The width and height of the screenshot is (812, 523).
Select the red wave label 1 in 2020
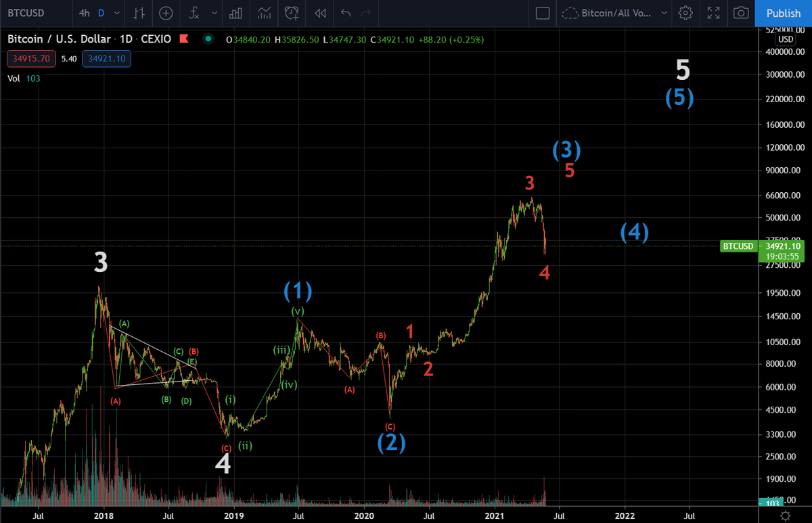(409, 331)
